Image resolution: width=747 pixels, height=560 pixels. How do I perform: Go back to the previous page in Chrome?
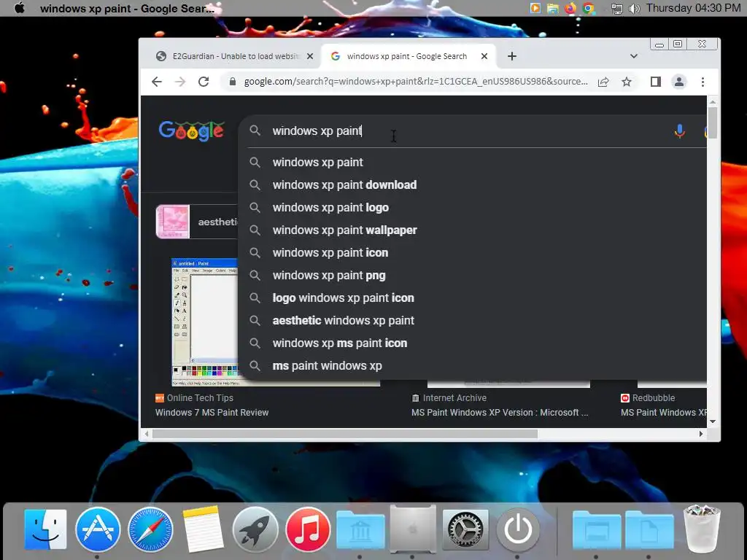157,82
